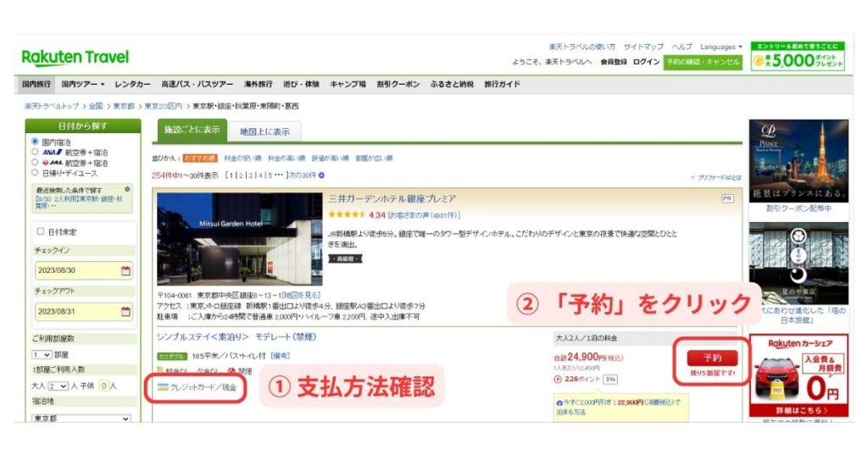Open the Mitsui Garden Hotel photo
The width and height of the screenshot is (868, 456).
tap(239, 239)
